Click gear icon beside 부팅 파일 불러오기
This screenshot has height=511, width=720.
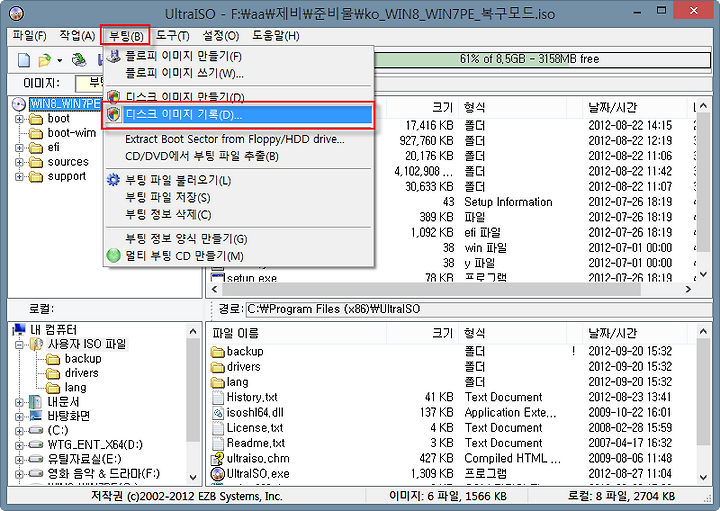click(x=113, y=180)
